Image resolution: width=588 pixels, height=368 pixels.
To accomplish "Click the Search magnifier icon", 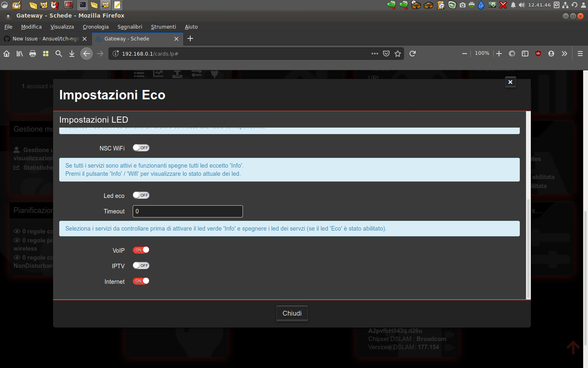I will click(x=59, y=54).
